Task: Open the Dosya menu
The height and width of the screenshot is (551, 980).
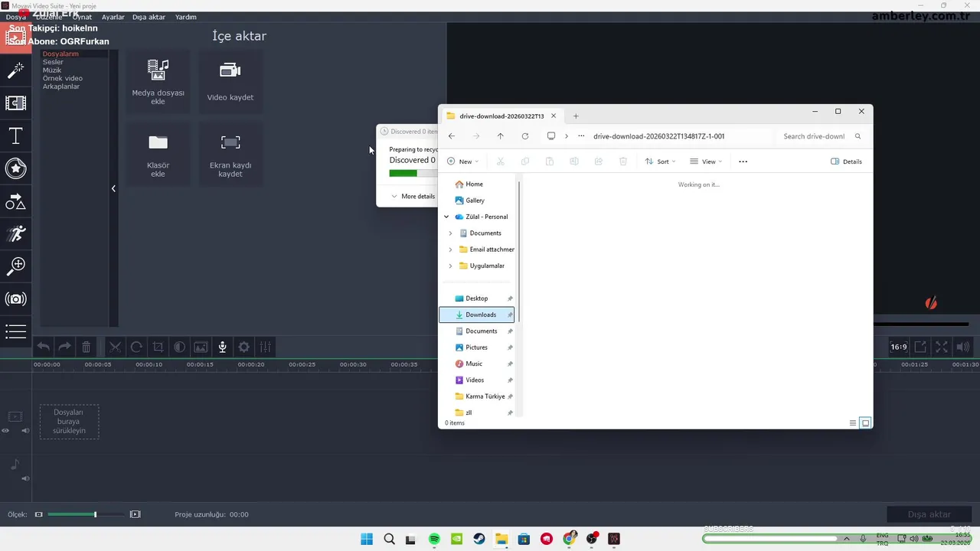Action: 15,17
